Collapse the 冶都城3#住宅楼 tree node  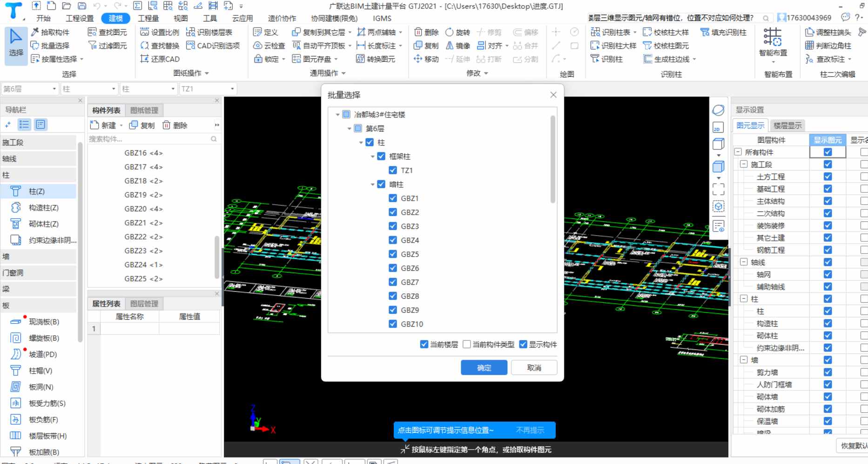click(x=338, y=115)
